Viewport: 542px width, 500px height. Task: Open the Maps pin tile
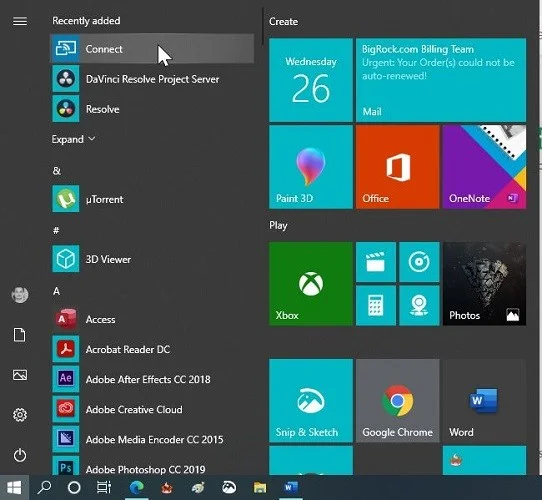(419, 305)
